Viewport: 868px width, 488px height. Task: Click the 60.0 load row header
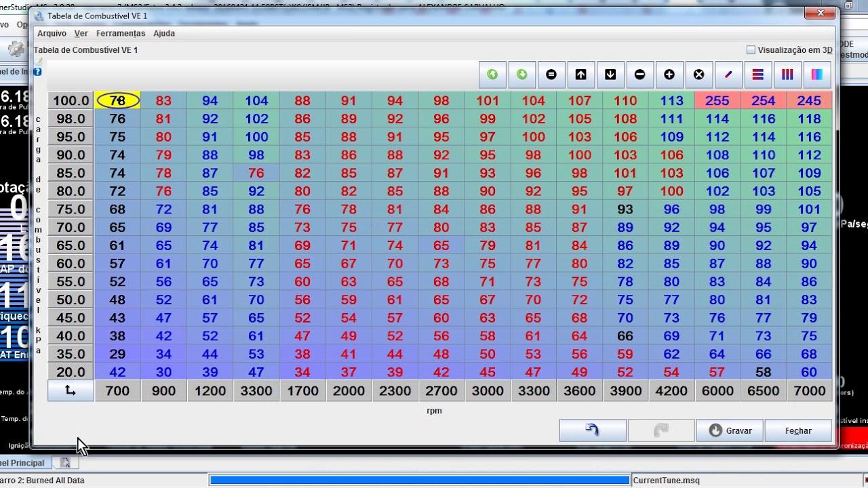pyautogui.click(x=71, y=264)
